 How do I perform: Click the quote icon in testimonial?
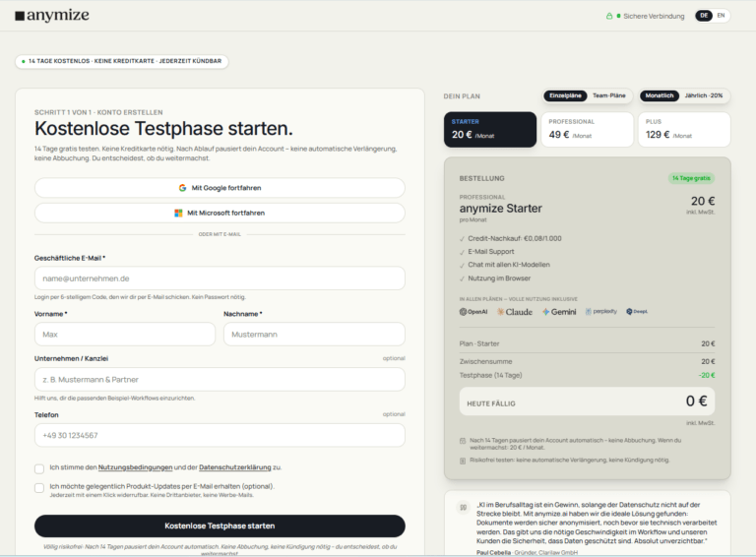[x=464, y=507]
